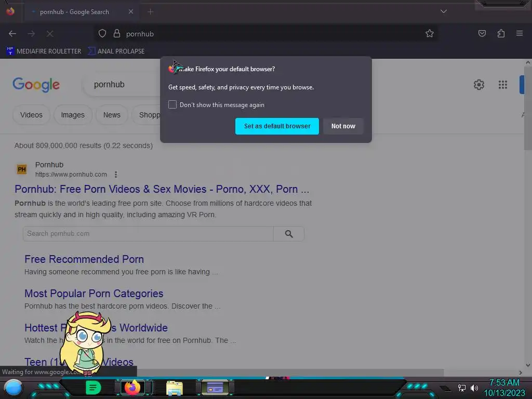Click the scrollbar down arrow

[528, 365]
